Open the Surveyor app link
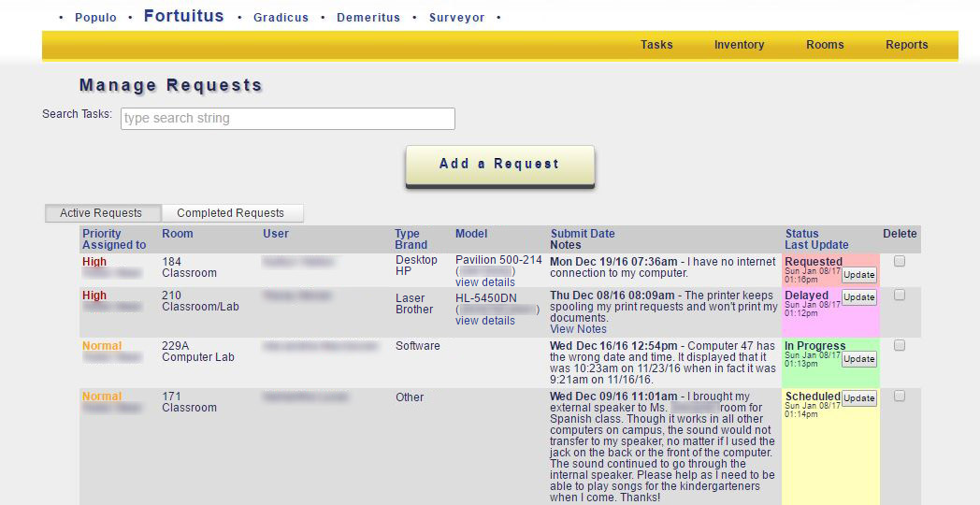The width and height of the screenshot is (980, 505). tap(456, 18)
